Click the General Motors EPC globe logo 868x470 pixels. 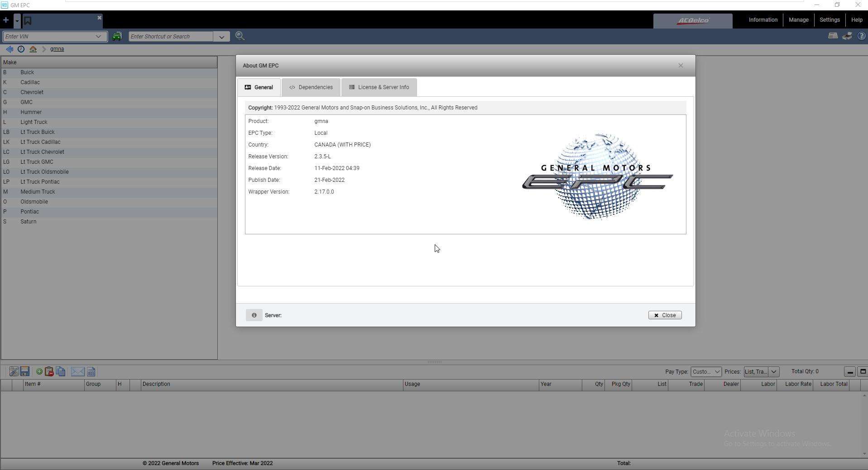pyautogui.click(x=597, y=176)
